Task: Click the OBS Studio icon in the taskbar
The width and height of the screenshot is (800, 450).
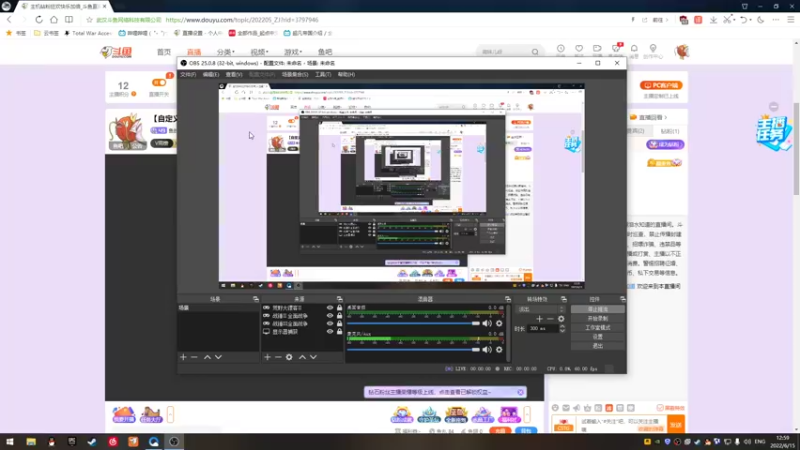Action: pyautogui.click(x=174, y=442)
